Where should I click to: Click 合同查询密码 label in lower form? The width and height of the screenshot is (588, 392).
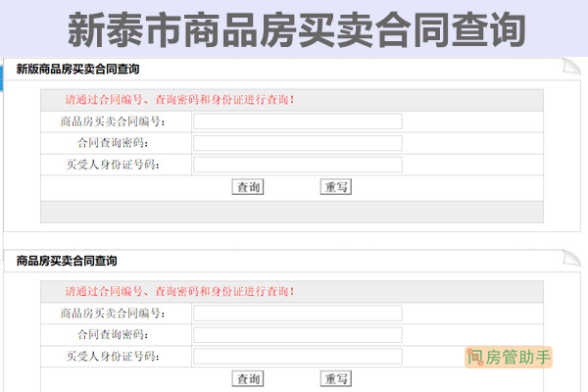click(113, 334)
